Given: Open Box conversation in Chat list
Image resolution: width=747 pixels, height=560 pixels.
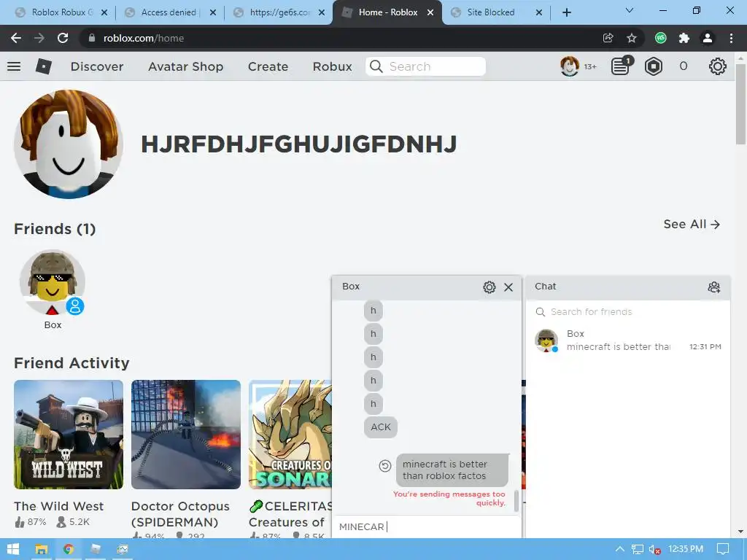Looking at the screenshot, I should click(628, 341).
